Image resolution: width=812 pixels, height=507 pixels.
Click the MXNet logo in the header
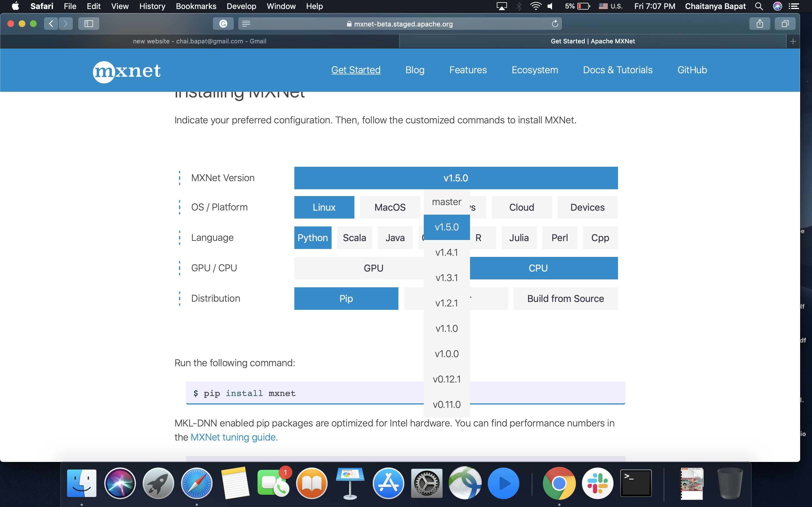[x=127, y=71]
